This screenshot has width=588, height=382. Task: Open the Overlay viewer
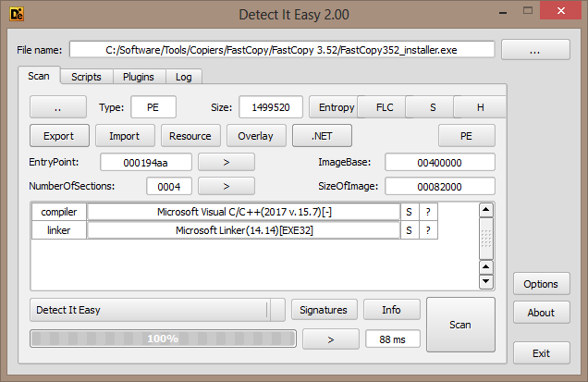tap(256, 136)
